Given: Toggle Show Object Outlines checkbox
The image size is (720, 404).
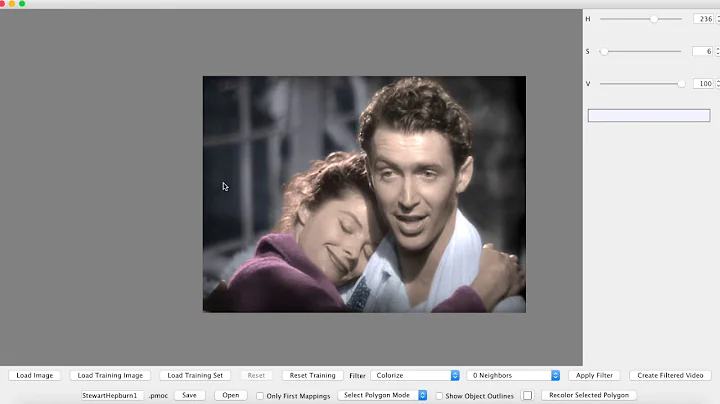Looking at the screenshot, I should tap(439, 396).
